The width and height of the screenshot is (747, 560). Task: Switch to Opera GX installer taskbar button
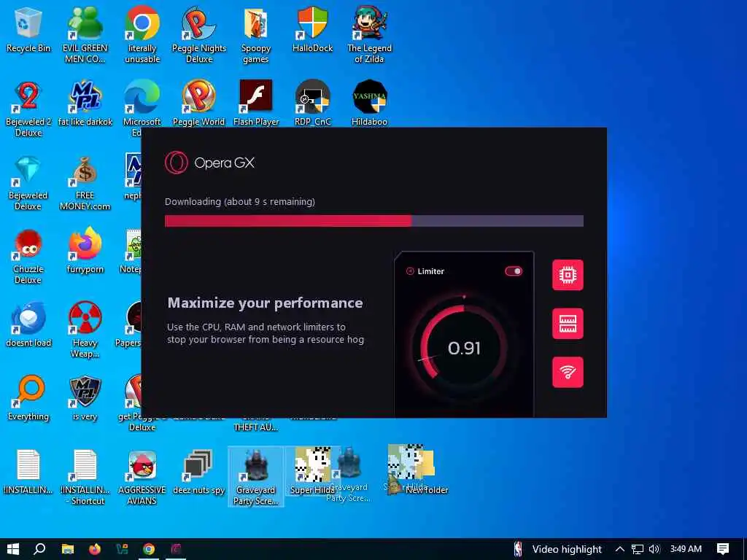(x=176, y=549)
